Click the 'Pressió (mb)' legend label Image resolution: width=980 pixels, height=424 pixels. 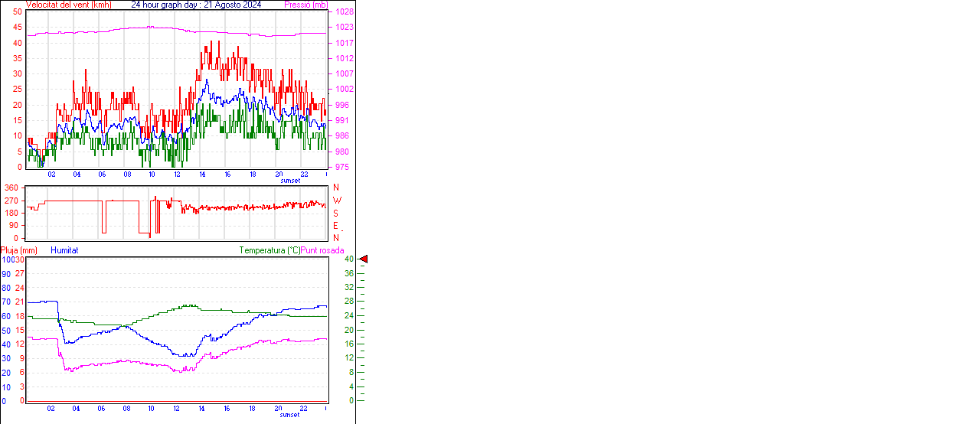click(305, 5)
